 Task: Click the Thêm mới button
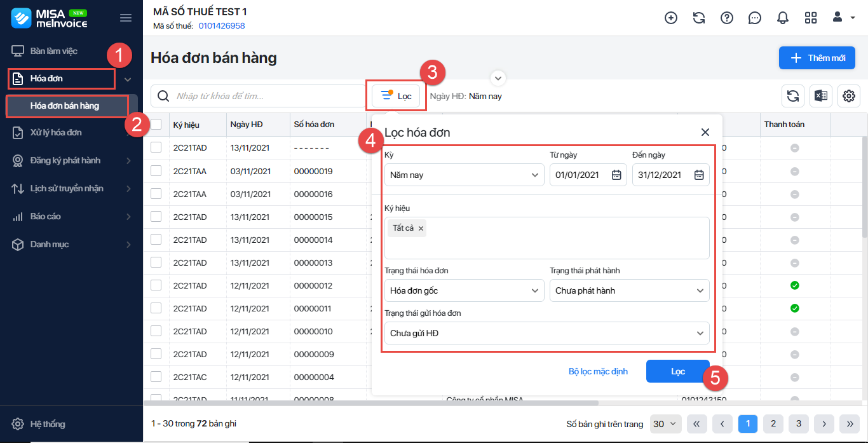point(817,58)
